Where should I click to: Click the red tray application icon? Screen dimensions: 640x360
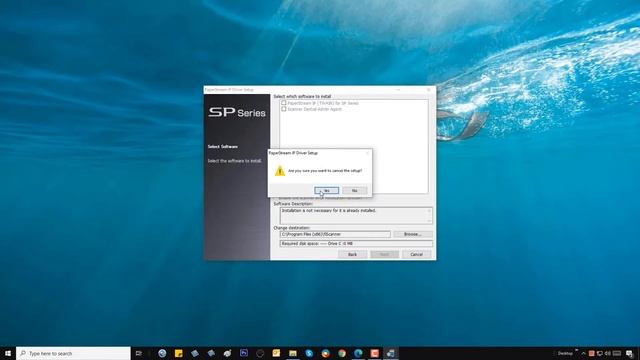(591, 353)
